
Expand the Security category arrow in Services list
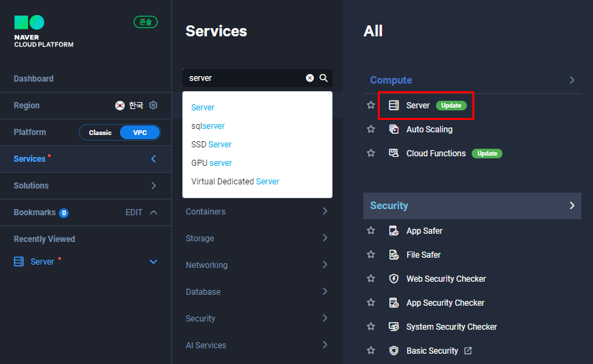click(x=325, y=318)
